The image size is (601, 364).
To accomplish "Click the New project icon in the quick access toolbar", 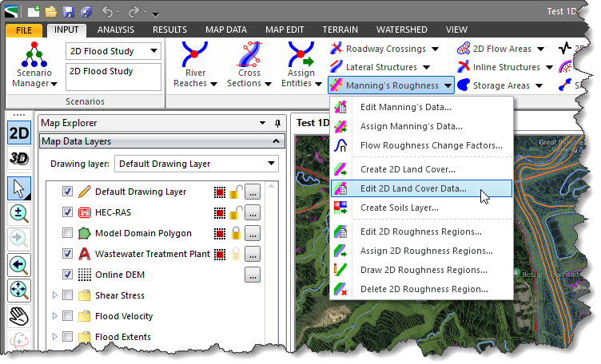I will coord(34,12).
